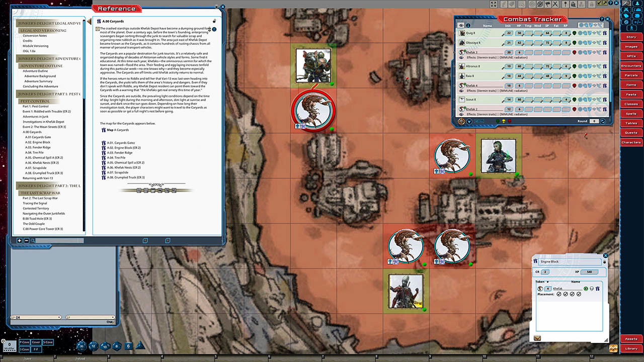The image size is (644, 362).
Task: Open link icon on Quig 8 row
Action: click(605, 33)
